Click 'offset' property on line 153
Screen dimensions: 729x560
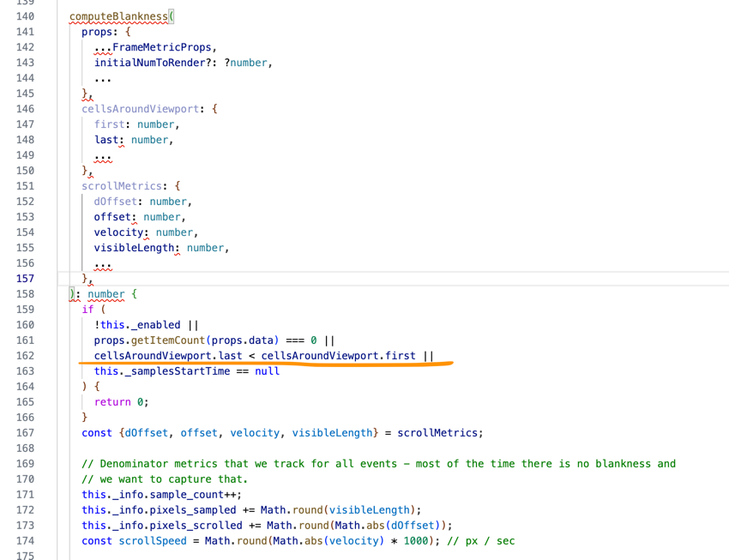pos(112,217)
